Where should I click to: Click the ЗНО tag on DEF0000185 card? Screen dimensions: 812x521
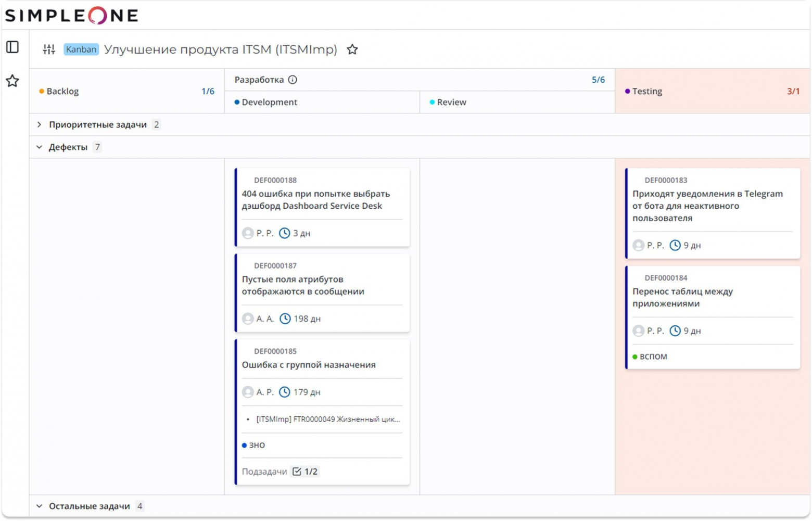tap(253, 445)
